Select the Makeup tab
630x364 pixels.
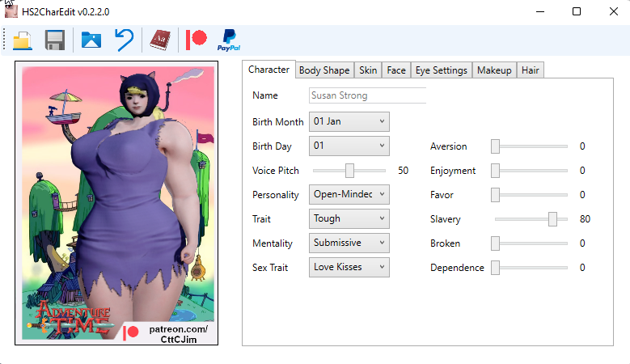point(494,70)
